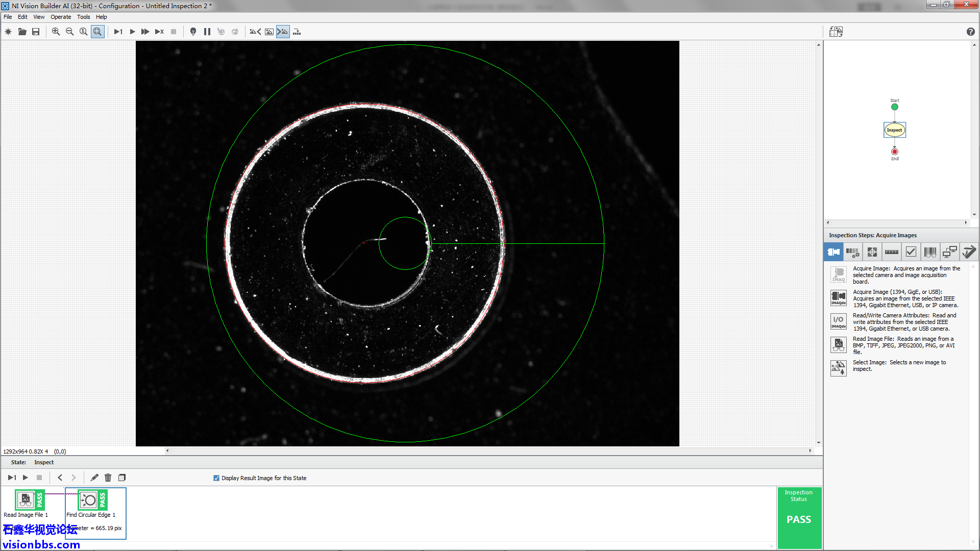Open the Tools menu
This screenshot has width=980, height=551.
83,17
